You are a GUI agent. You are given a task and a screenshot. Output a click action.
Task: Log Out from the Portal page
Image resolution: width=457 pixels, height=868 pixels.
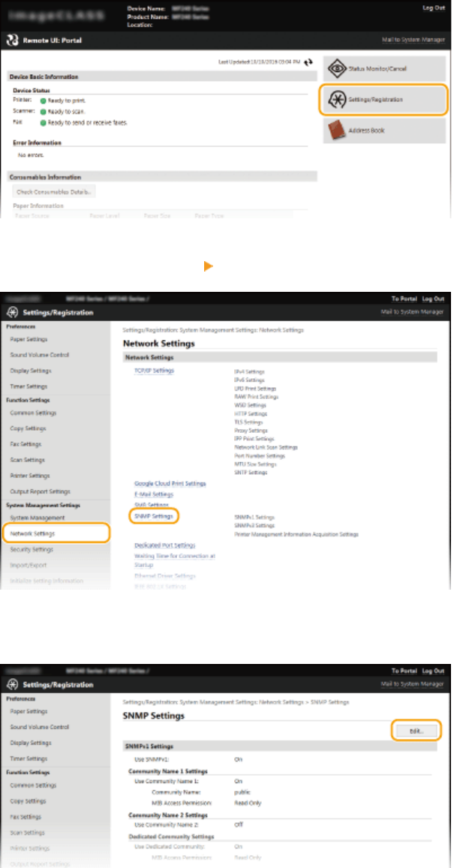[433, 8]
